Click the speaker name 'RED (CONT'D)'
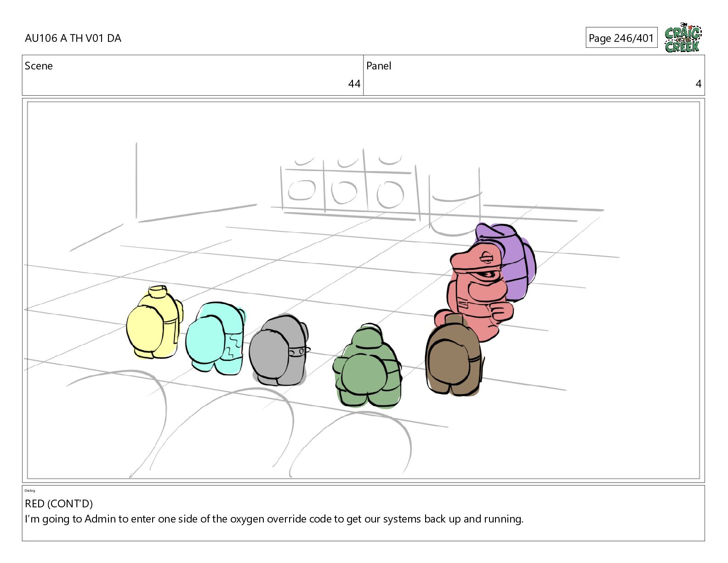 (59, 504)
